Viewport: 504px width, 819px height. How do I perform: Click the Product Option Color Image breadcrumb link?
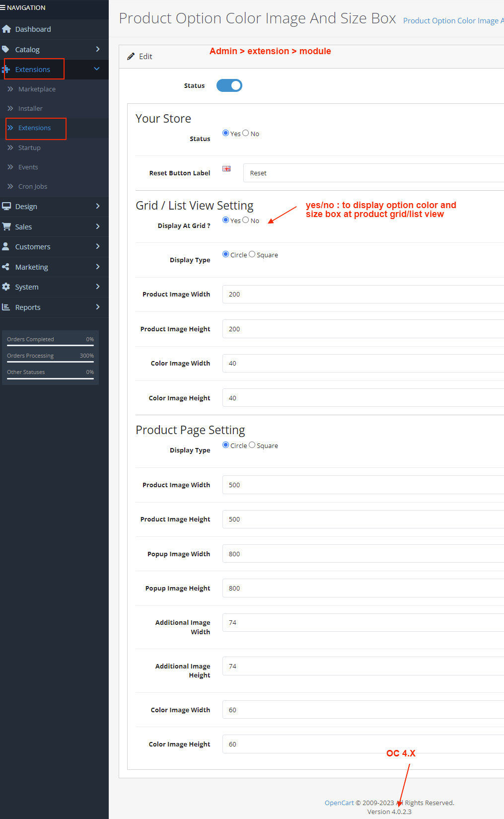click(x=452, y=21)
